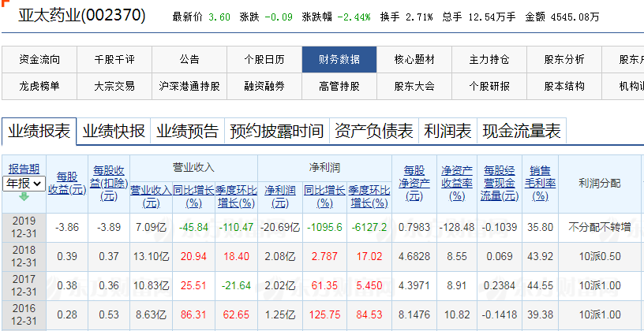Select 核心题材 in navigation
Screen dimensions: 644x331
click(x=414, y=59)
